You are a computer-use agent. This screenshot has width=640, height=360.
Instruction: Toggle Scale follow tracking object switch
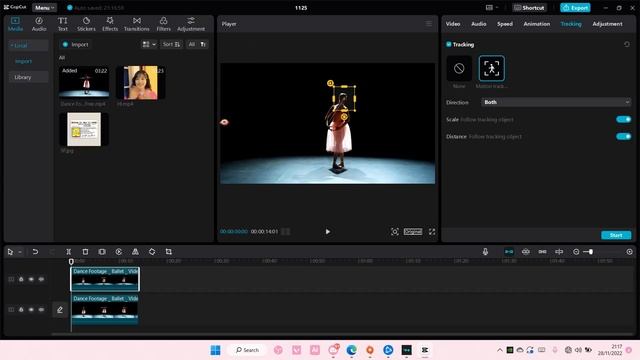624,119
